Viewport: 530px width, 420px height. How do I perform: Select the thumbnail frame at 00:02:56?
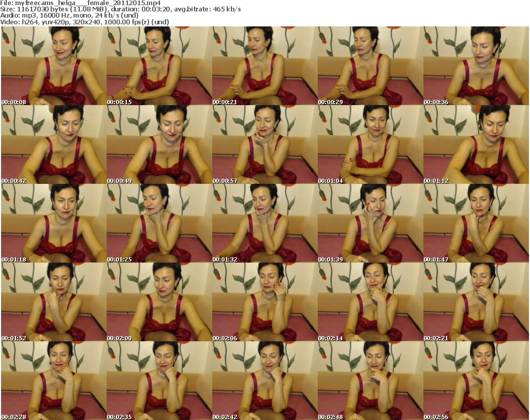[476, 381]
